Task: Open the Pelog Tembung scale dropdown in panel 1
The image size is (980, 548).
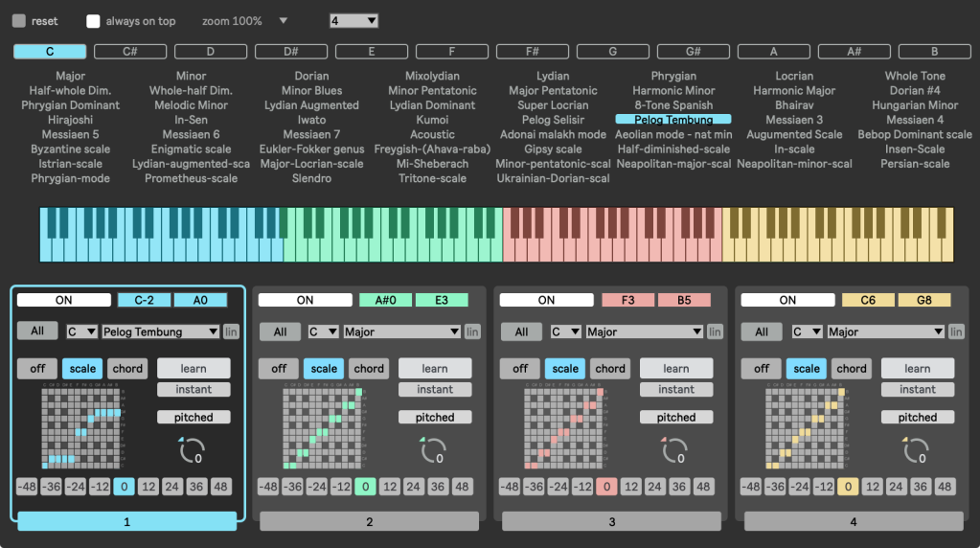Action: tap(160, 331)
